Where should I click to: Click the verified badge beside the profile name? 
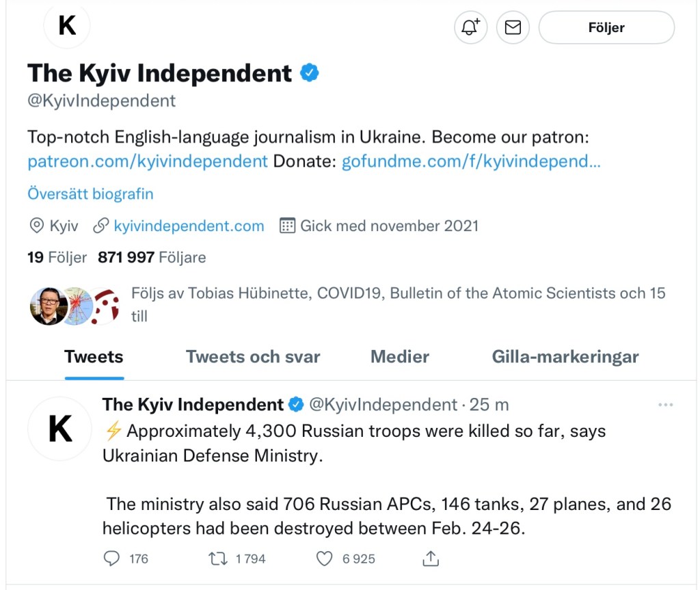click(310, 72)
